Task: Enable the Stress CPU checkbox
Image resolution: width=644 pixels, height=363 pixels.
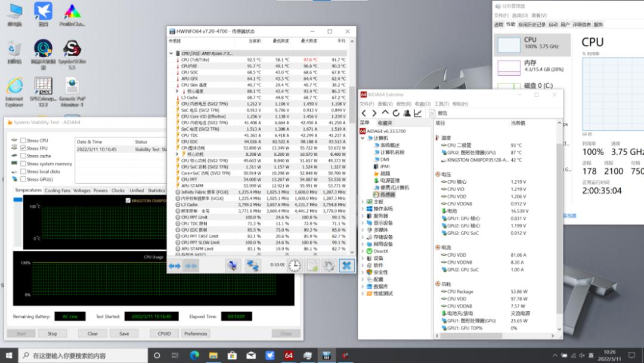Action: [x=23, y=140]
